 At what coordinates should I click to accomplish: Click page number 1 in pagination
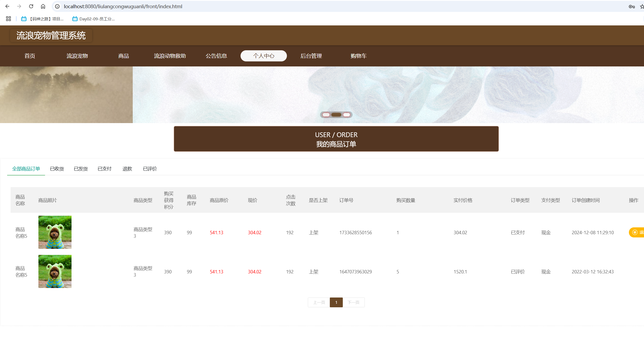click(x=336, y=302)
